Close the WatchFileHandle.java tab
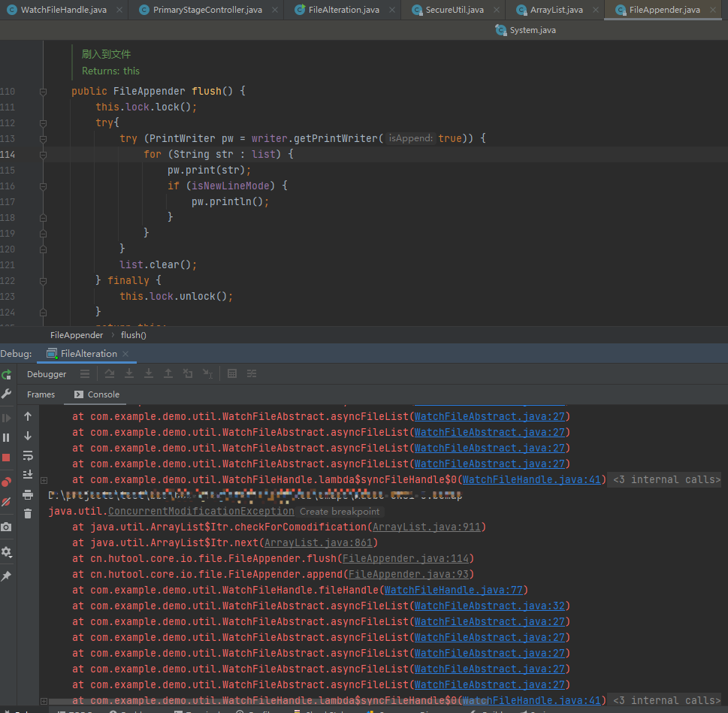 tap(119, 10)
